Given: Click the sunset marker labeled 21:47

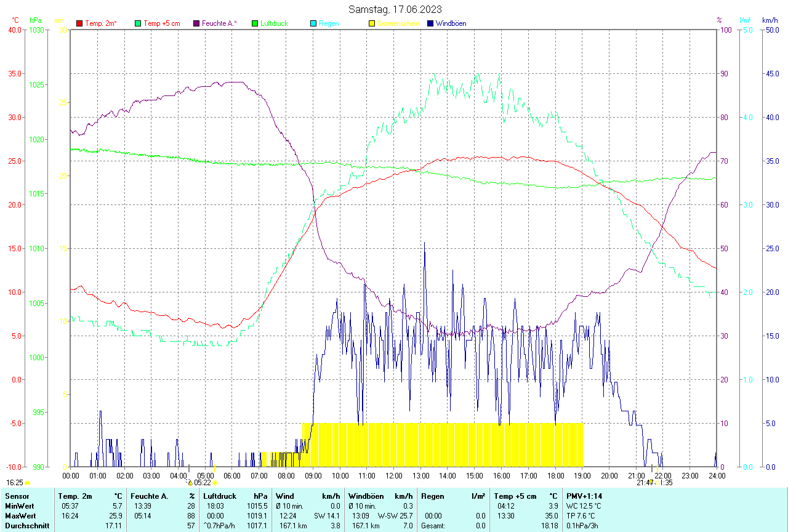Looking at the screenshot, I should (645, 483).
